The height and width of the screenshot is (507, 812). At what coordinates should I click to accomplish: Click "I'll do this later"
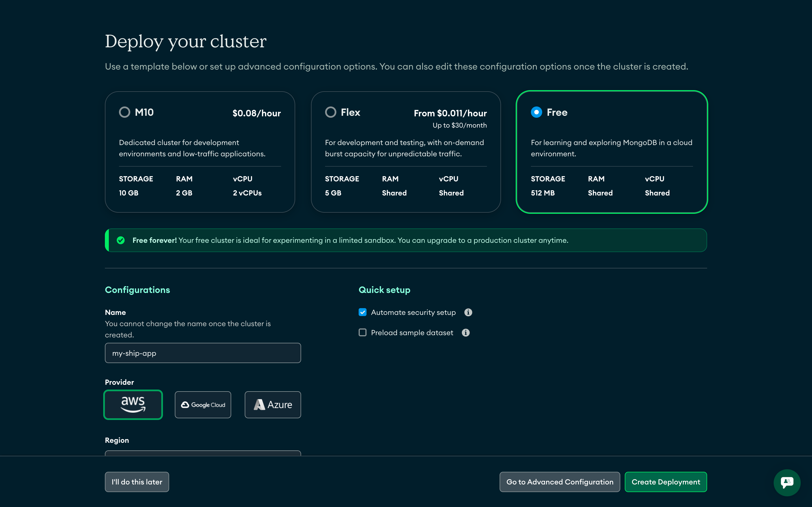coord(136,482)
